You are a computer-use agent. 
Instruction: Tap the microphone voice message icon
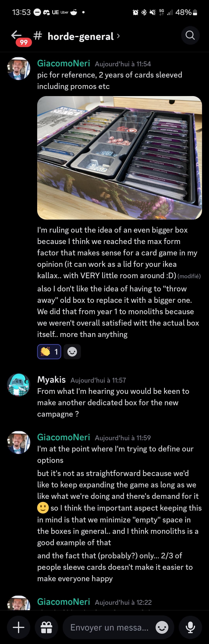[190, 627]
